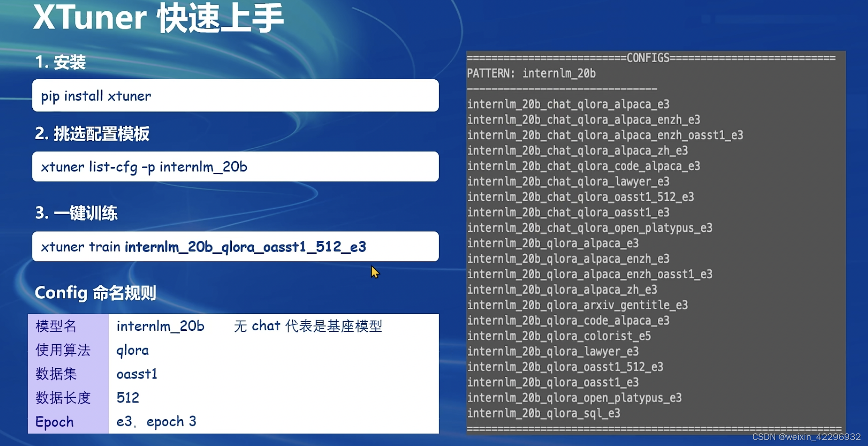The width and height of the screenshot is (868, 446).
Task: Click 'internlm_20b_chat_qlora_open_platypus_e3' line
Action: pos(590,228)
